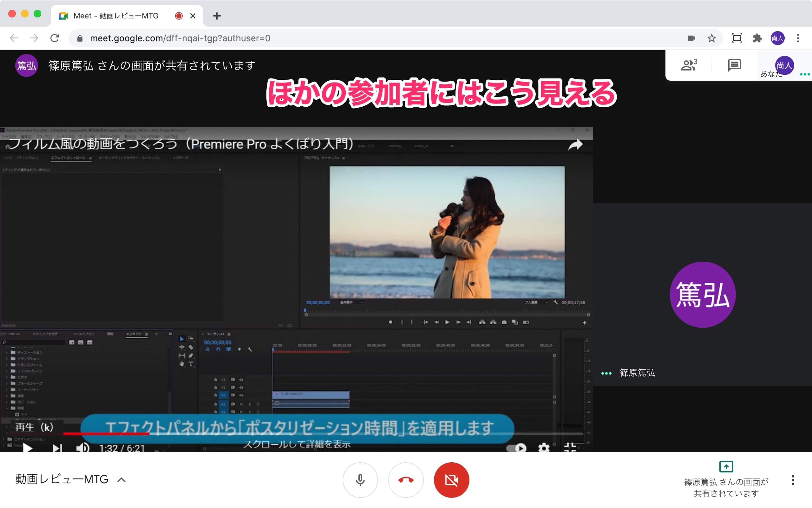Expand the トランスフォーム effects folder
This screenshot has width=812, height=508.
(x=6, y=365)
